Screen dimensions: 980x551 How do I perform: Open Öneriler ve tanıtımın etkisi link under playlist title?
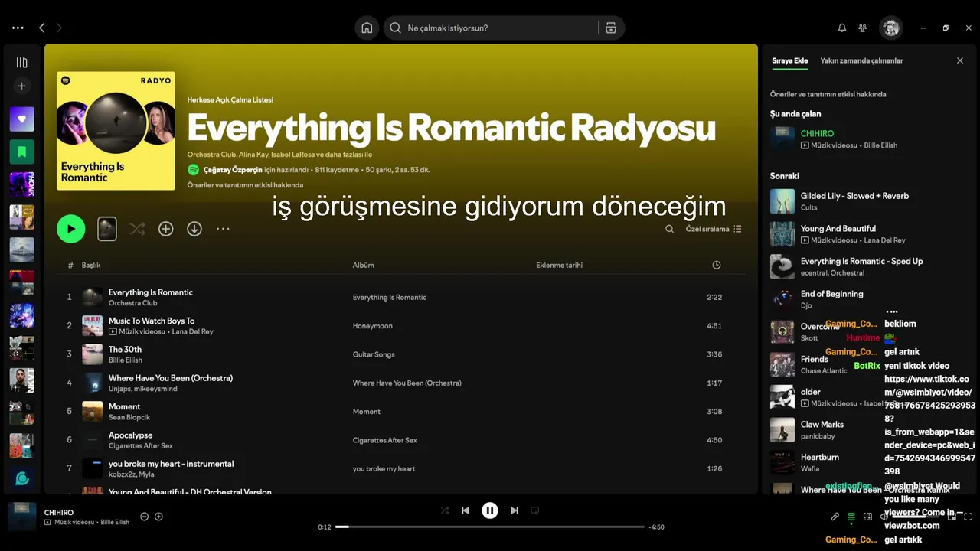pos(245,185)
